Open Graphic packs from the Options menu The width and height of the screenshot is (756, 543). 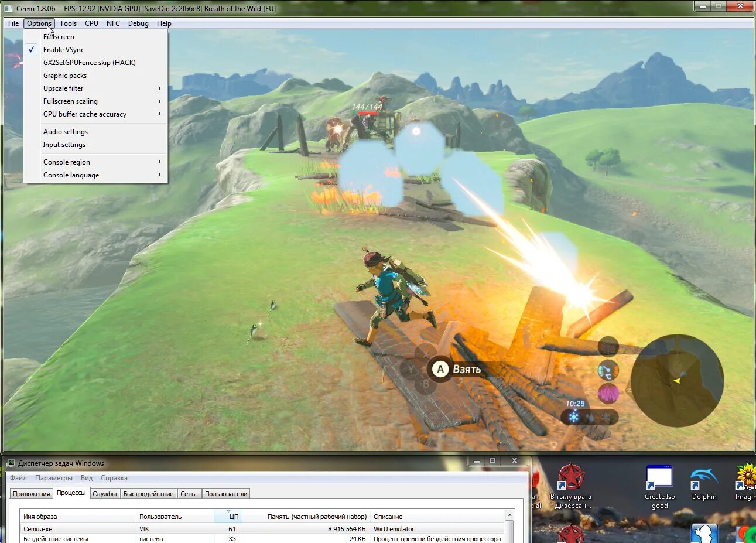(95, 76)
